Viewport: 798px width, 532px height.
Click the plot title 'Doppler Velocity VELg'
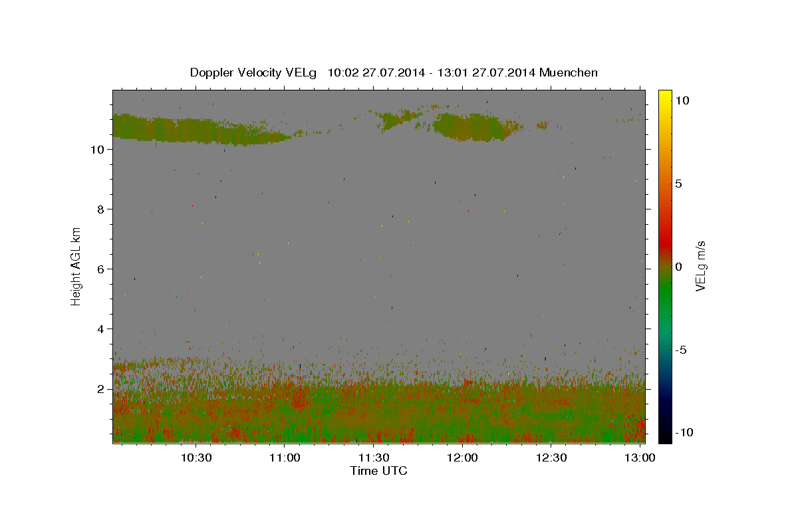coord(253,72)
